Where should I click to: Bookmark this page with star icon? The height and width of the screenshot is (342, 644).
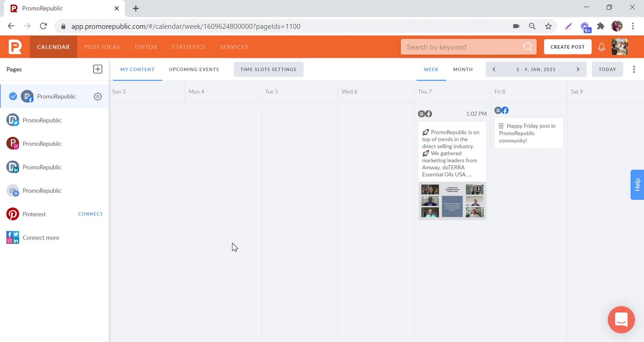548,26
